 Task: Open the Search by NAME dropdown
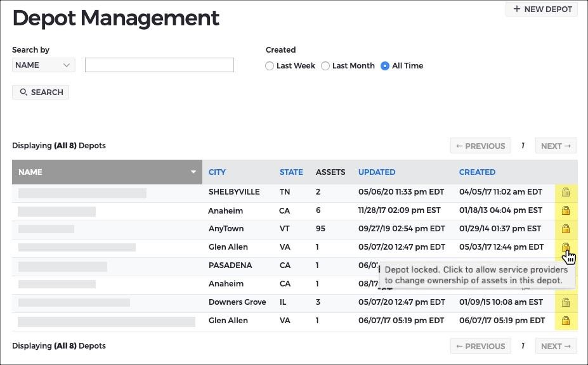click(44, 65)
